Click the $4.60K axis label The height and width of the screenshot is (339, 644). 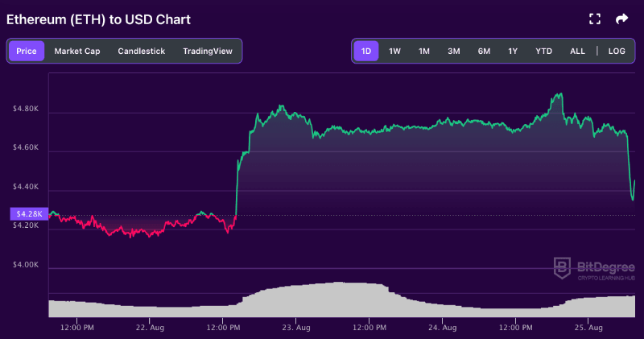coord(26,147)
